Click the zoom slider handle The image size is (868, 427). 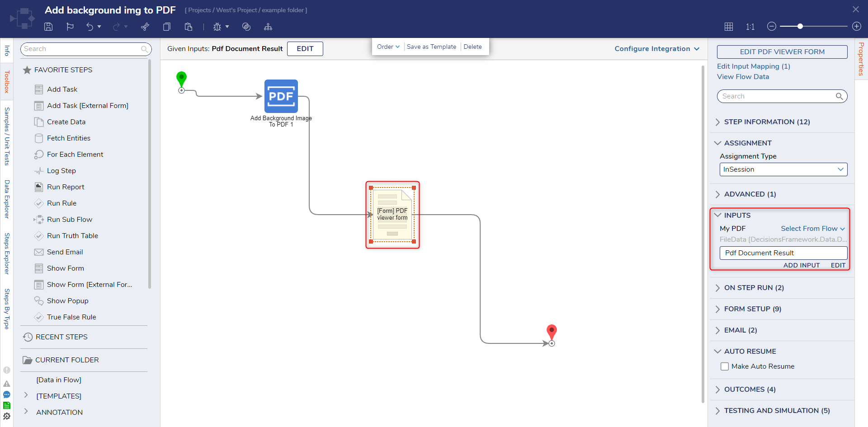coord(800,26)
